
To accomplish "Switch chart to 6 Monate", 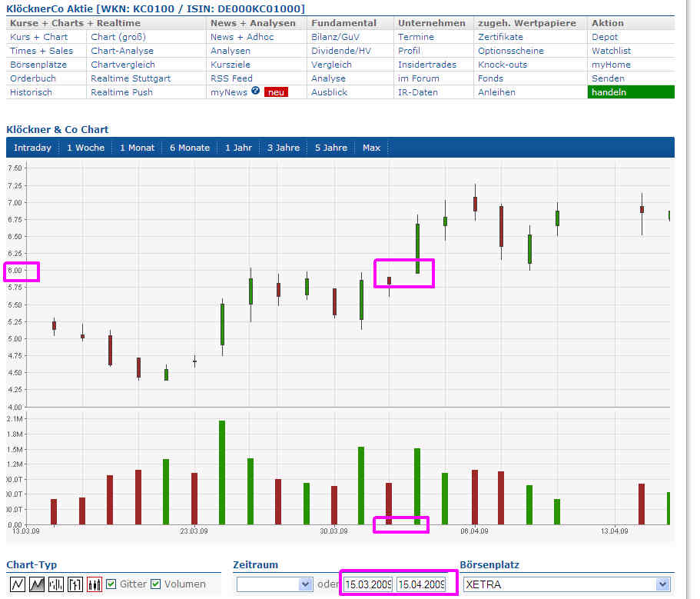I will [x=190, y=148].
